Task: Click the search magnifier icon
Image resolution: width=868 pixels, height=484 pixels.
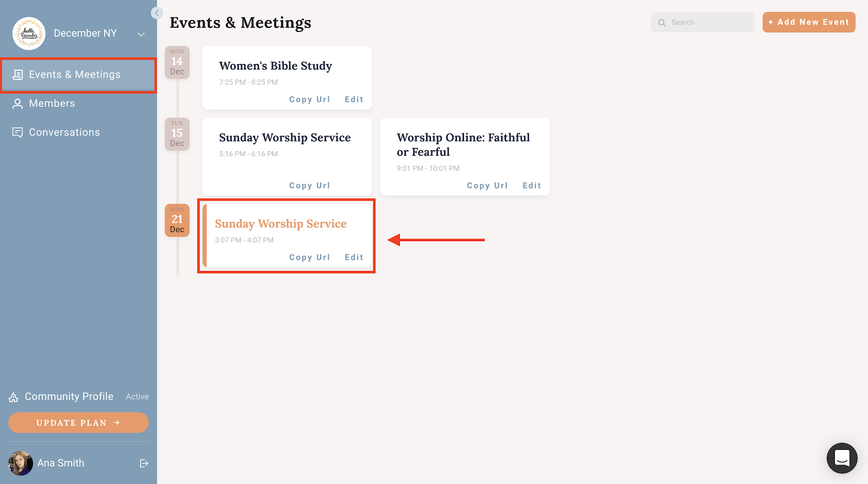Action: pos(662,23)
